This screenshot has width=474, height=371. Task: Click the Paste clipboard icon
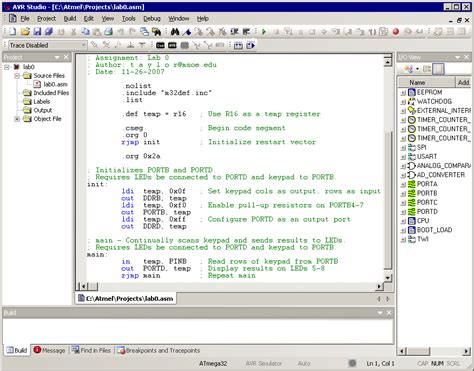point(97,32)
